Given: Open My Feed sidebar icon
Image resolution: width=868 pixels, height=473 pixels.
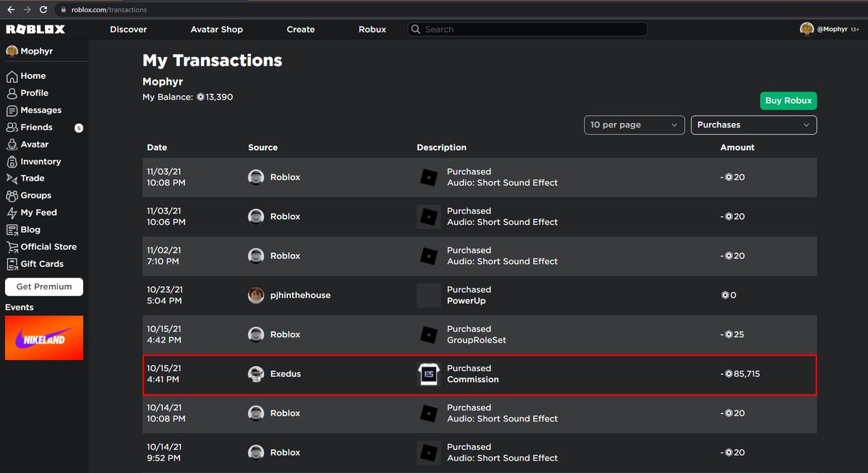Looking at the screenshot, I should point(12,213).
